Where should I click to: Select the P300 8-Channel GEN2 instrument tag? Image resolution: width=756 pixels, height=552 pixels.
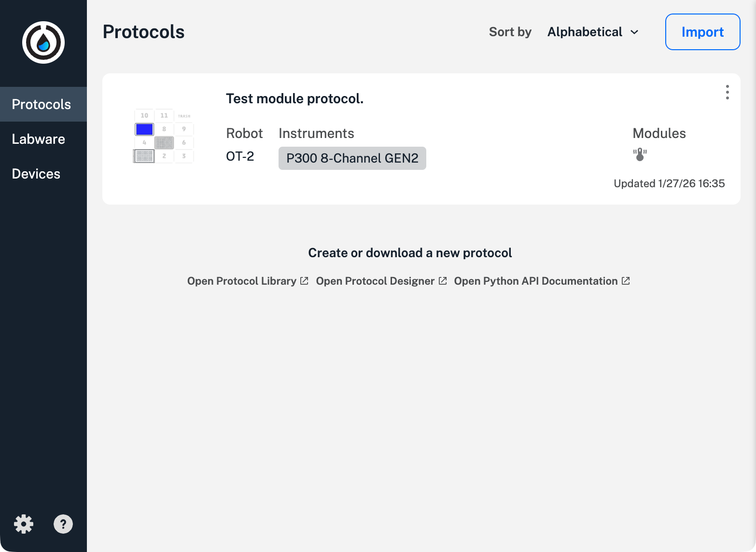(352, 158)
